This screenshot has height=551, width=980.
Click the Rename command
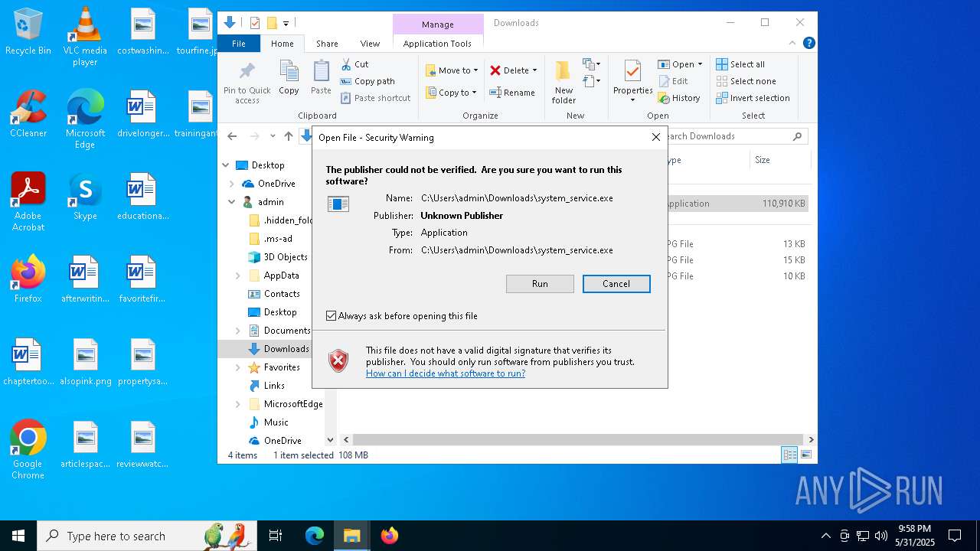click(513, 93)
